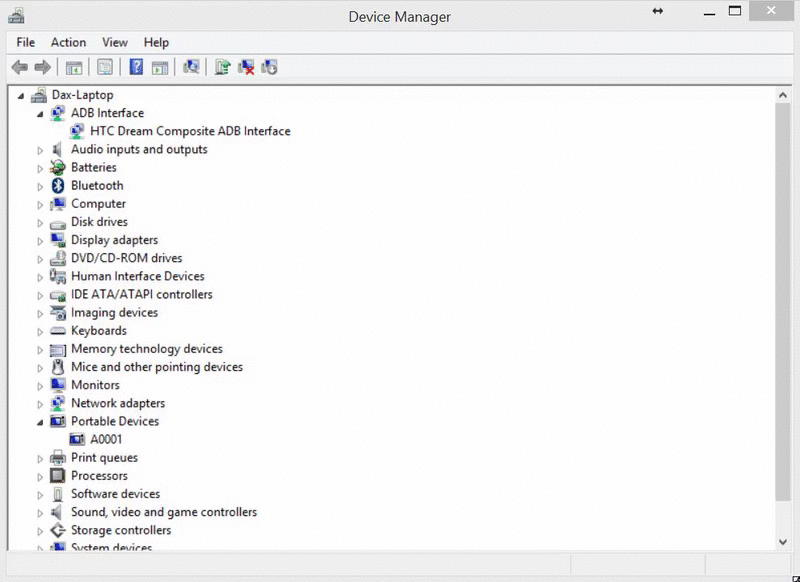Viewport: 800px width, 582px height.
Task: Collapse the Portable Devices category
Action: click(40, 422)
